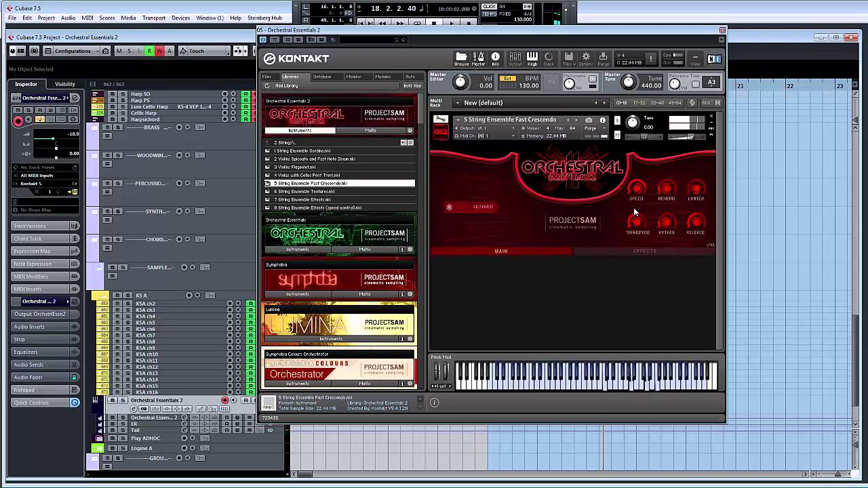Click instrument snapshot camera icon
This screenshot has height=488, width=868.
click(x=589, y=120)
